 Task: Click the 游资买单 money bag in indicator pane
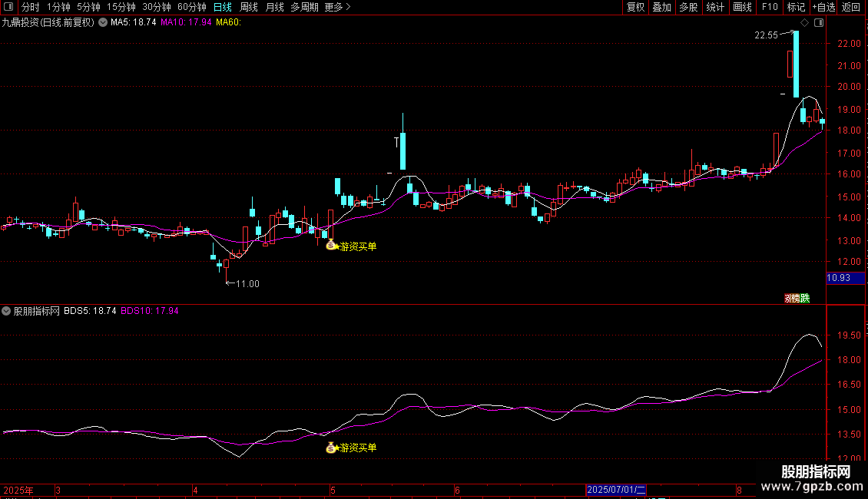(x=331, y=448)
